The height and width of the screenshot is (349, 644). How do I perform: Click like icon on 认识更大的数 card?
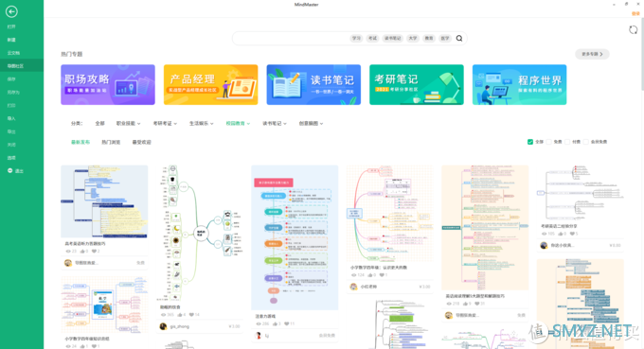coord(370,275)
